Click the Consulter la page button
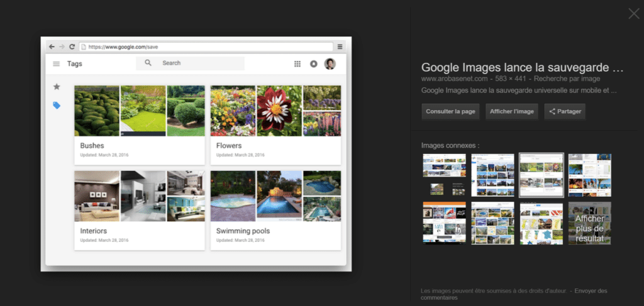Image resolution: width=644 pixels, height=306 pixels. click(451, 112)
